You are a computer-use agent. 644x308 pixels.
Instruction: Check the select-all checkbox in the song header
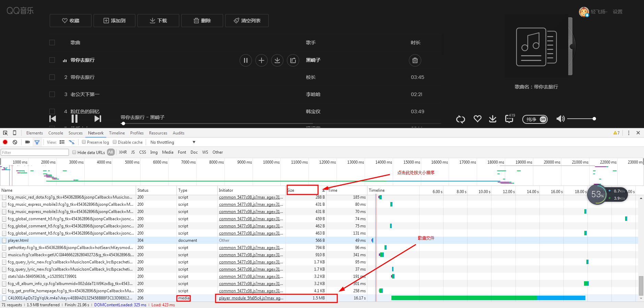(x=52, y=43)
